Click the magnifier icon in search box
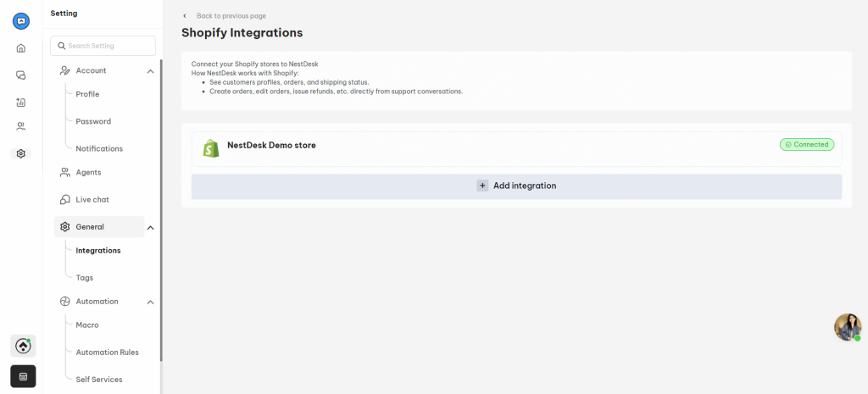The width and height of the screenshot is (868, 394). click(61, 46)
